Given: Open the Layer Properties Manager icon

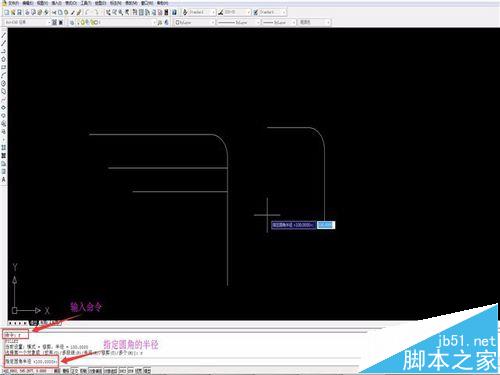Looking at the screenshot, I should click(72, 22).
